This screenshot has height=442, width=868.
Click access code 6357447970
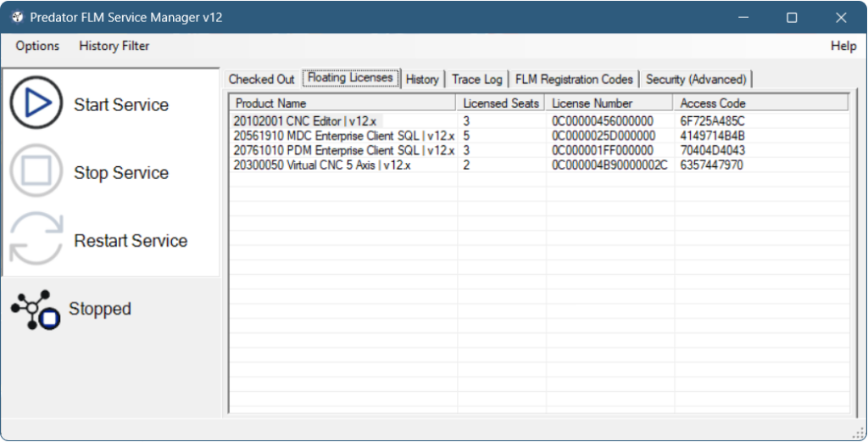click(711, 165)
